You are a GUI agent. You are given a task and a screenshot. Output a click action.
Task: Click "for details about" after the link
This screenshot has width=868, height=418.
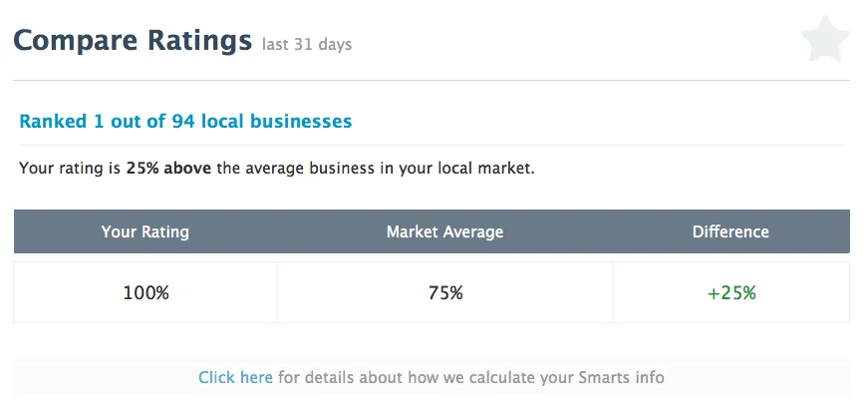tap(338, 377)
